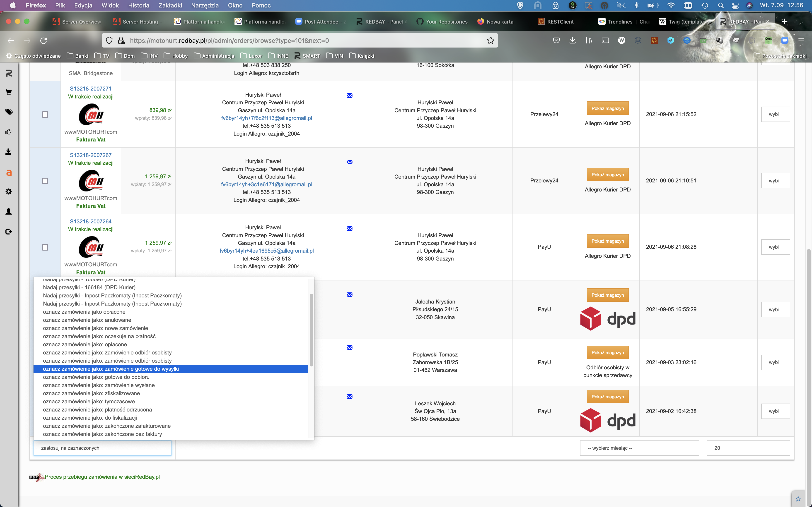Click 'Pokaż magazyn' for the Jałocha Krystian order
Viewport: 812px width, 507px height.
[x=607, y=295]
